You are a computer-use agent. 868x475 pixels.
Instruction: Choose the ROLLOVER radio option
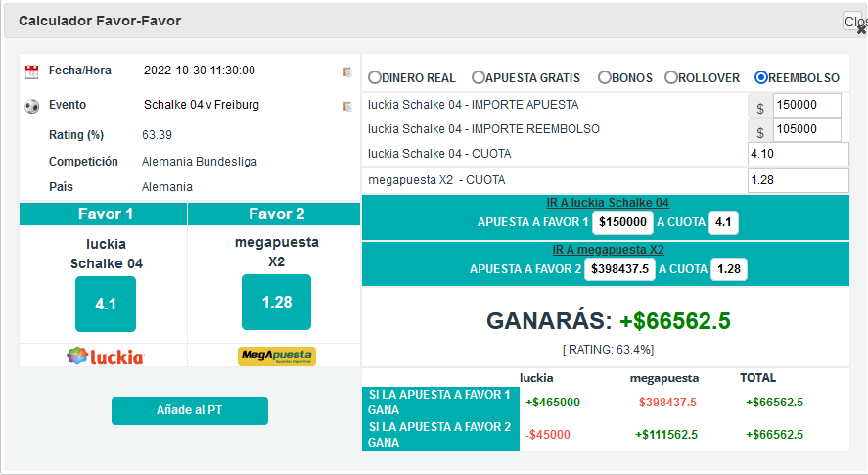671,77
